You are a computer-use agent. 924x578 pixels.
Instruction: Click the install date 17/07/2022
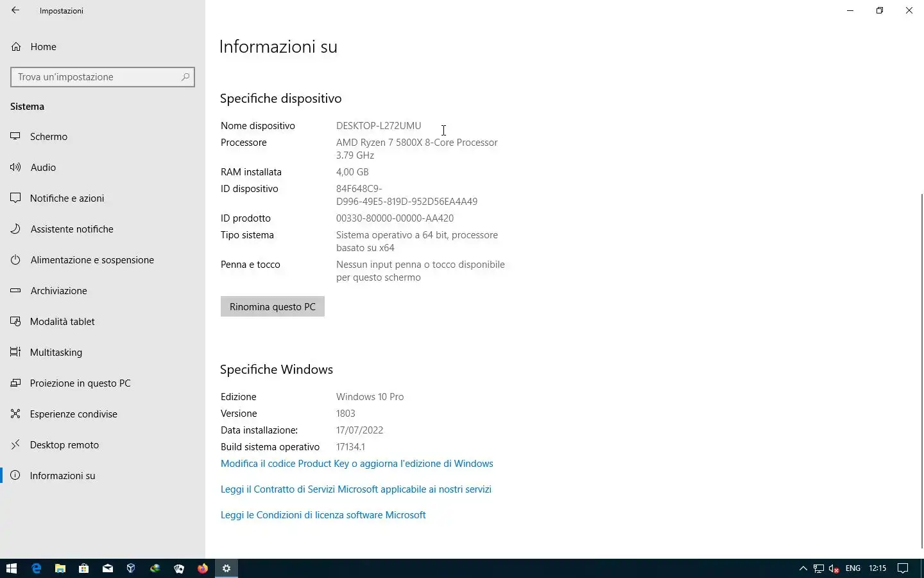point(359,430)
